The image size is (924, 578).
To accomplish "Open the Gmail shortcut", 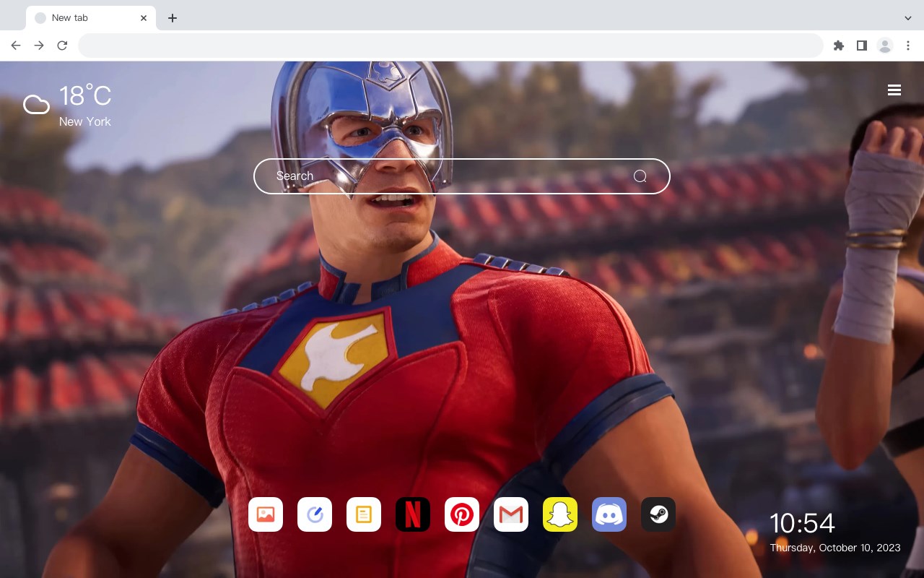I will click(511, 514).
